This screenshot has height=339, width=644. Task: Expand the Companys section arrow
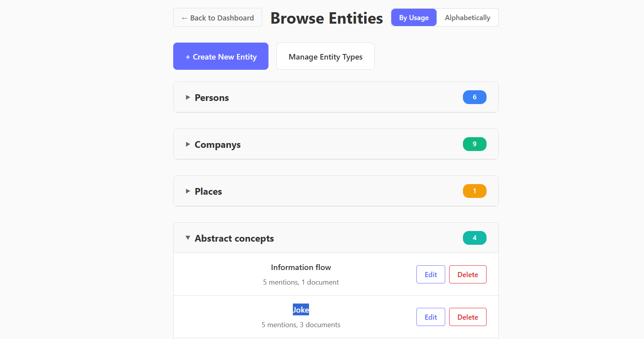(188, 144)
